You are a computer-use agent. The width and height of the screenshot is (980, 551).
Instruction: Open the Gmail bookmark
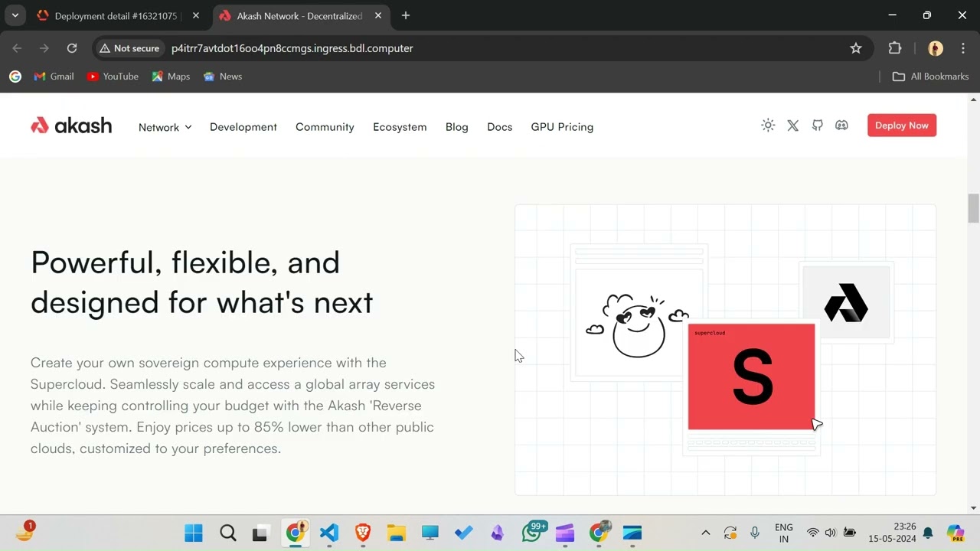(x=54, y=77)
